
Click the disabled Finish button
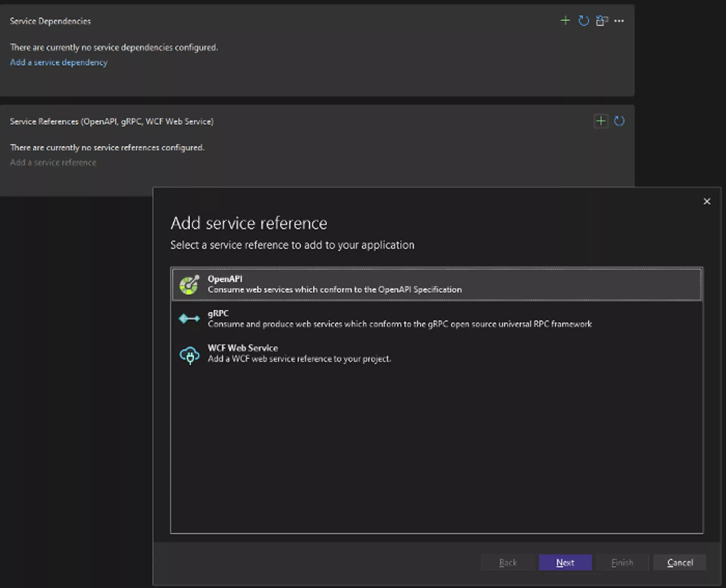(622, 563)
